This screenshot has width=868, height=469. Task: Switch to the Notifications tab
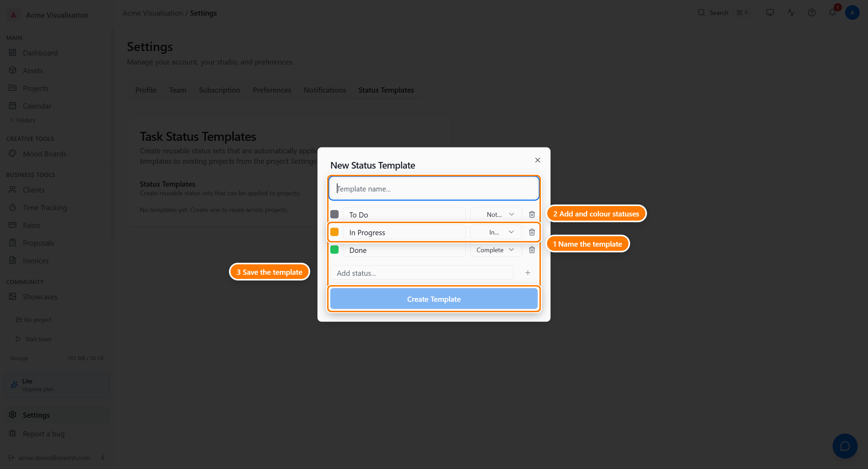point(325,90)
